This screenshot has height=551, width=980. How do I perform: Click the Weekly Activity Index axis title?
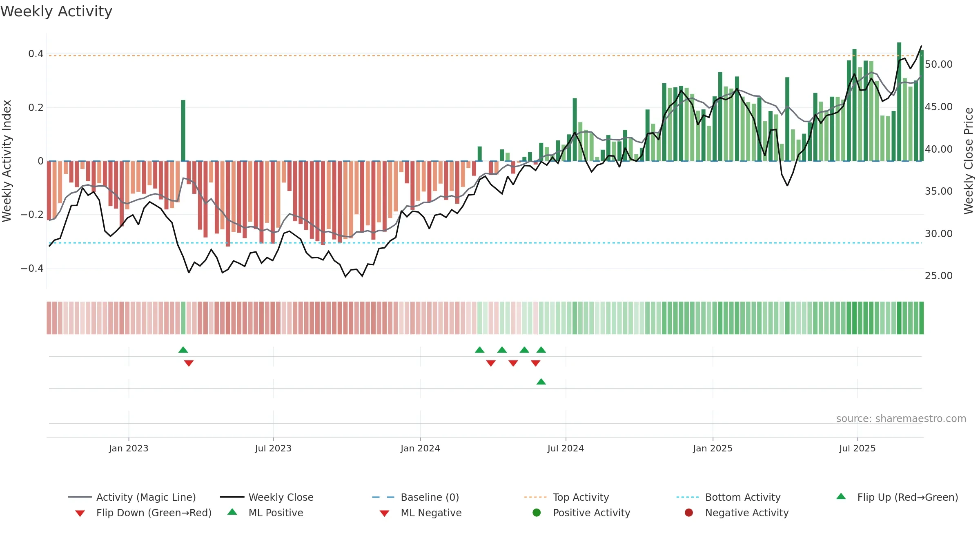[7, 161]
